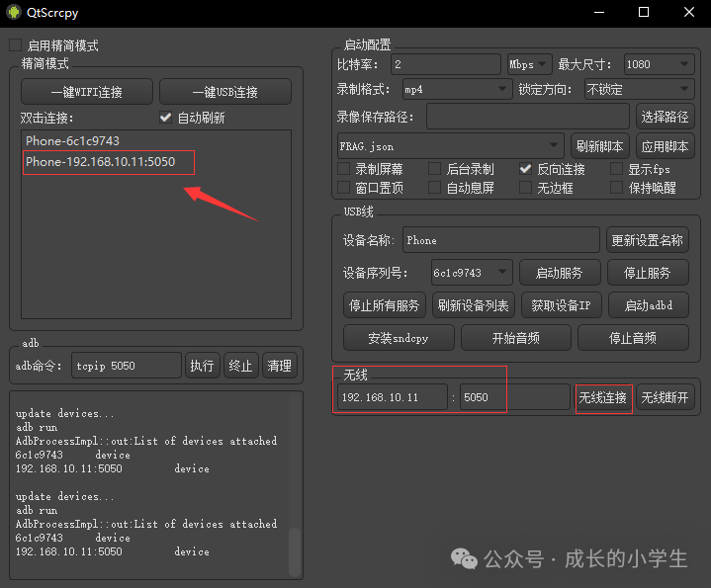Click the adb 终止 button

240,365
